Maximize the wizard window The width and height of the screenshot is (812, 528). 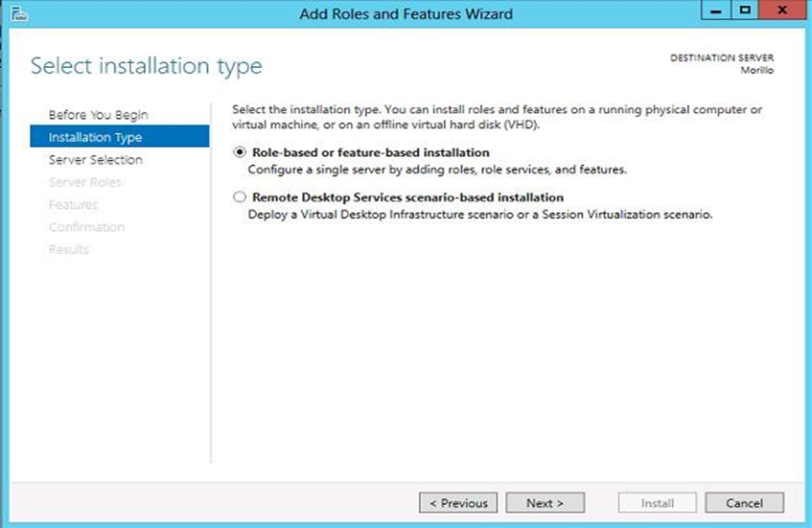pyautogui.click(x=744, y=11)
